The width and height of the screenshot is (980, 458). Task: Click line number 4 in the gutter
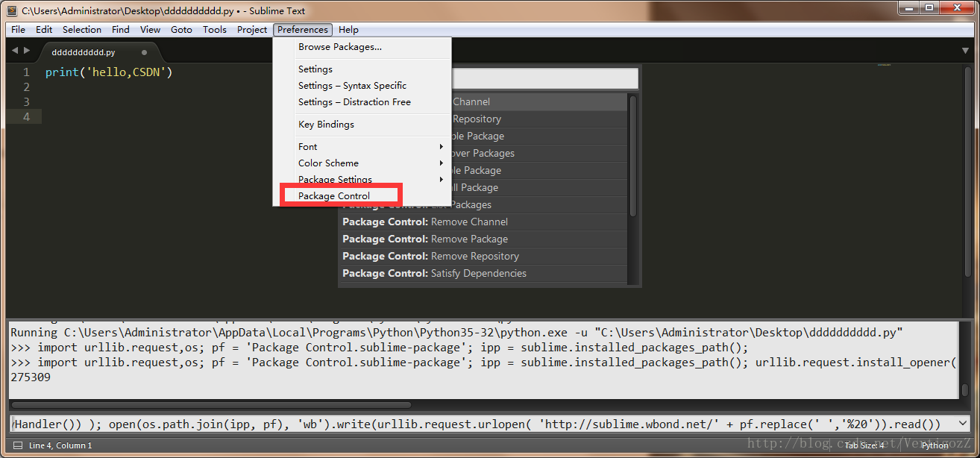pos(26,116)
